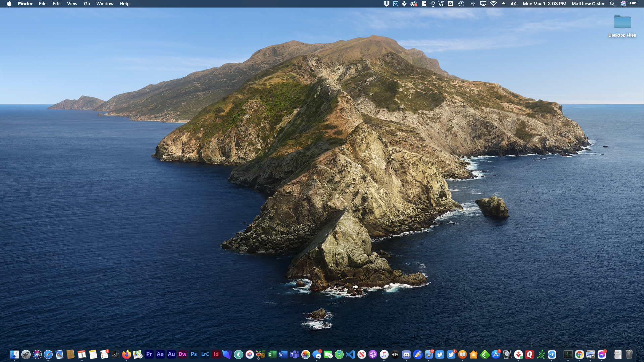Launch Adobe Photoshop from the Dock
Image resolution: width=644 pixels, height=362 pixels.
pos(194,354)
